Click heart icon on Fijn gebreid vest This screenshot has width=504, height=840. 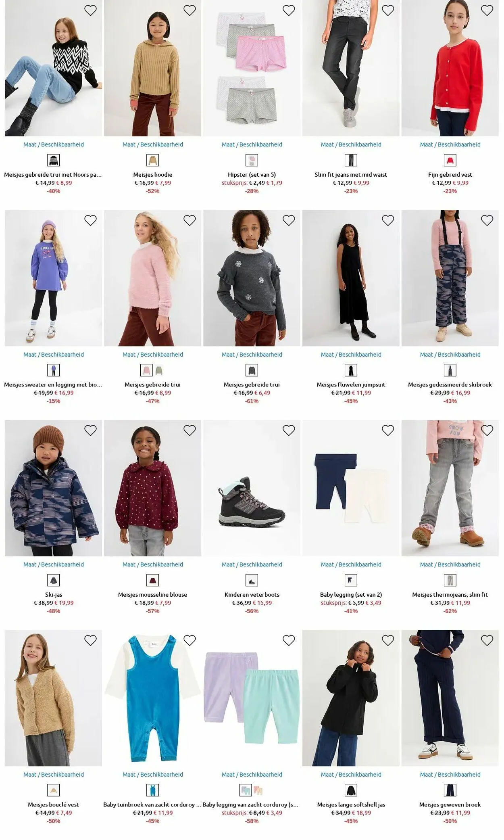[487, 10]
